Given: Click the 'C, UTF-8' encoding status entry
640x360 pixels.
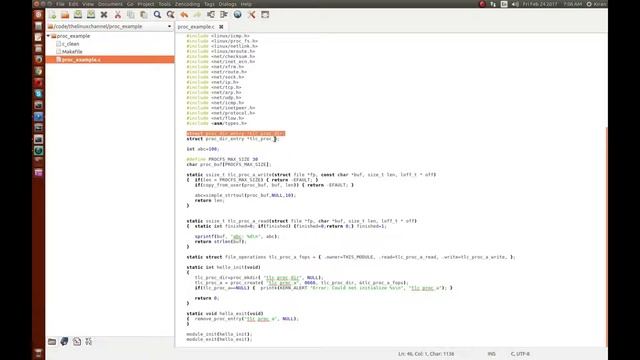Looking at the screenshot, I should pos(520,354).
